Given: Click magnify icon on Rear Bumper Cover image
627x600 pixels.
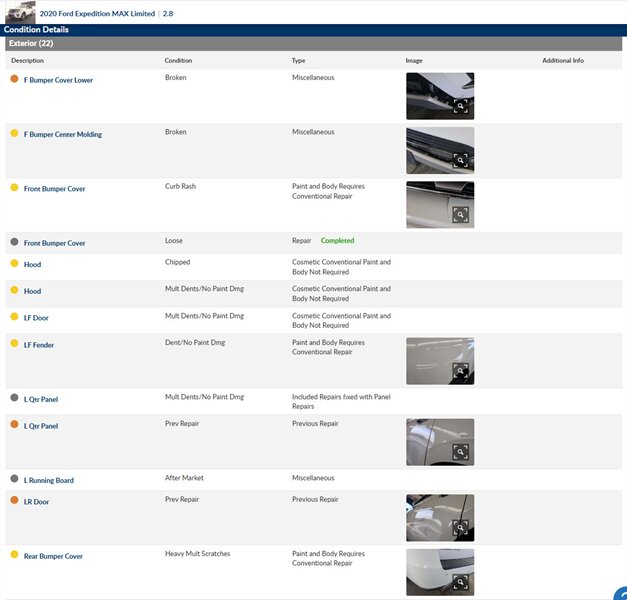Looking at the screenshot, I should 460,582.
